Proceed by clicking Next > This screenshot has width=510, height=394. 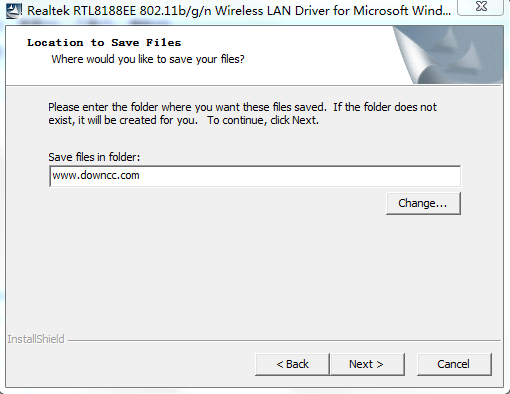[367, 364]
